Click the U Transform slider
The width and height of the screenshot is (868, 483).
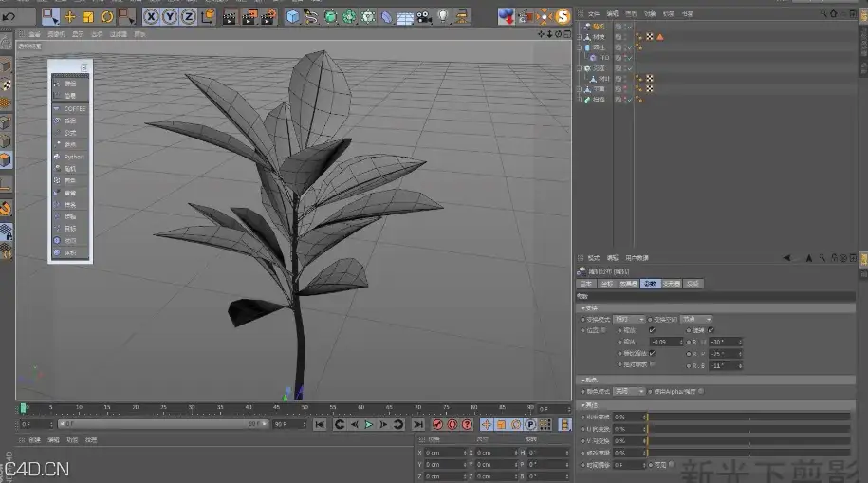pos(748,429)
